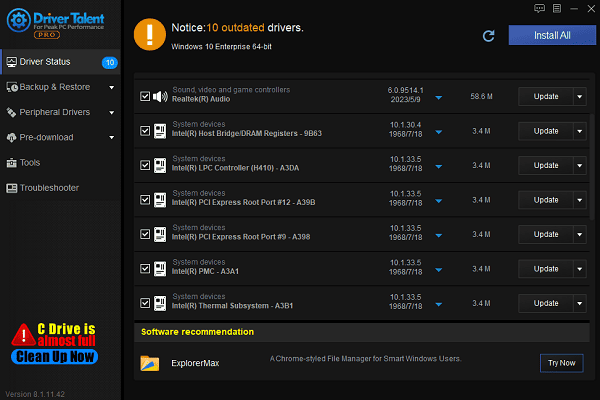
Task: Uncheck the PCI Express Root Port #12 checkbox
Action: (145, 200)
